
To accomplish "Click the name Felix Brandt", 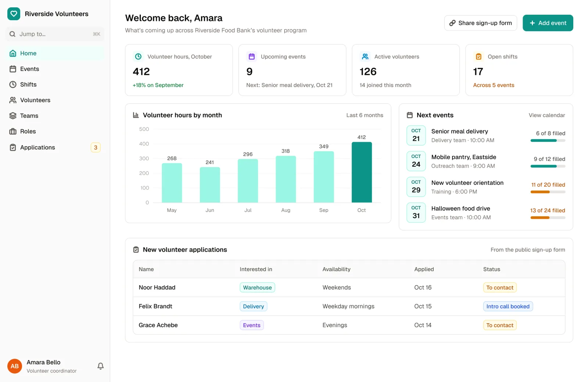I will (155, 306).
